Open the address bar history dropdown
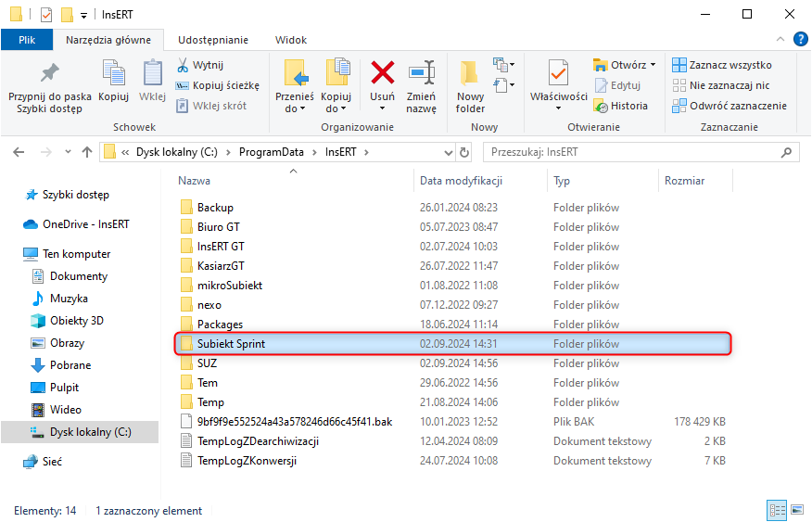Screen dimensions: 812x522 click(x=449, y=152)
